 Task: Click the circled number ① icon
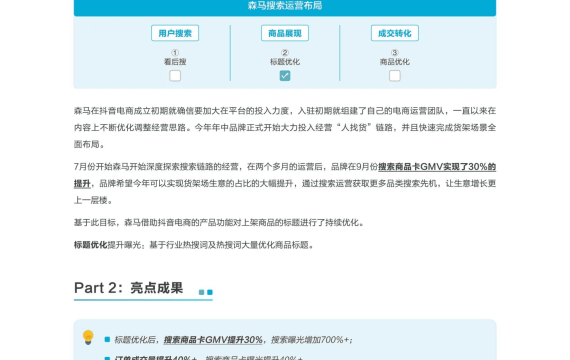pos(175,53)
